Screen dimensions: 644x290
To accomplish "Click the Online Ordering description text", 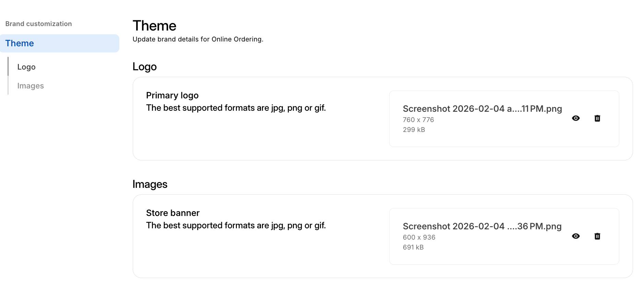I will tap(198, 39).
